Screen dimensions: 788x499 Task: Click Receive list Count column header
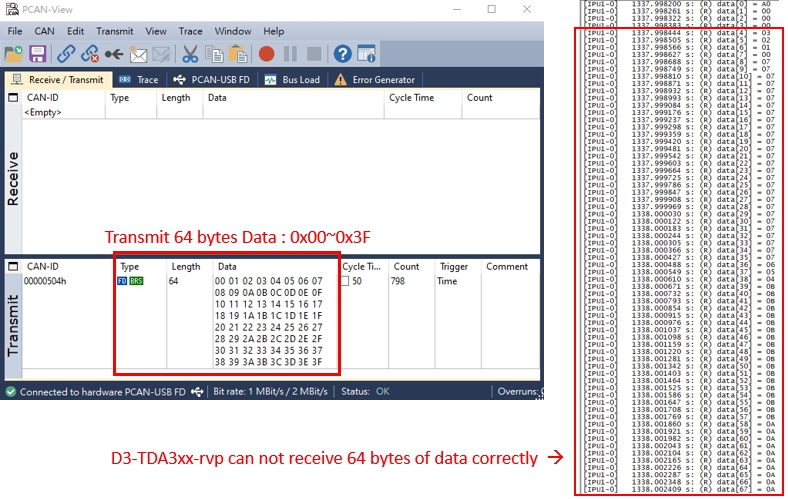pyautogui.click(x=501, y=97)
